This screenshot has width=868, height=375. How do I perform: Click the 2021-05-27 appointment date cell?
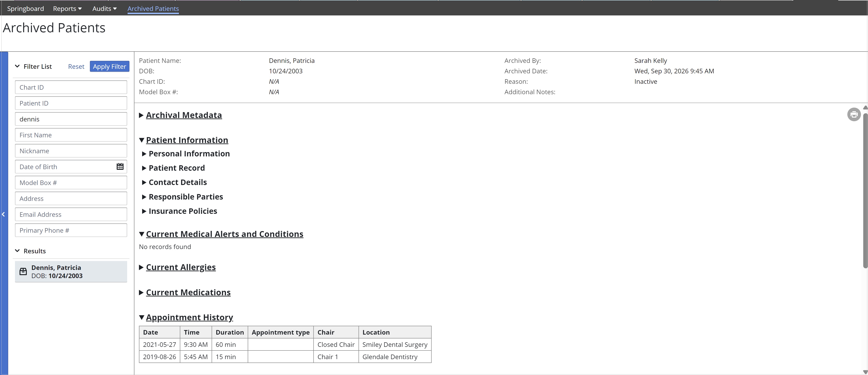click(160, 344)
